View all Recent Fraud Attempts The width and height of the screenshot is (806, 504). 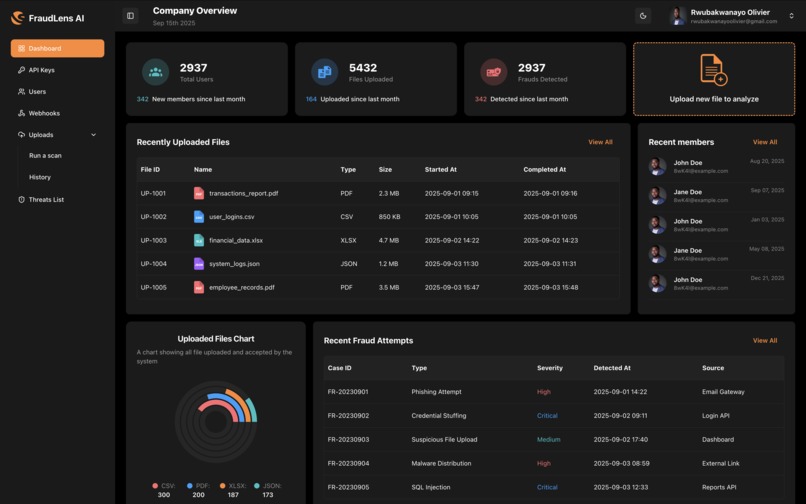(x=765, y=340)
